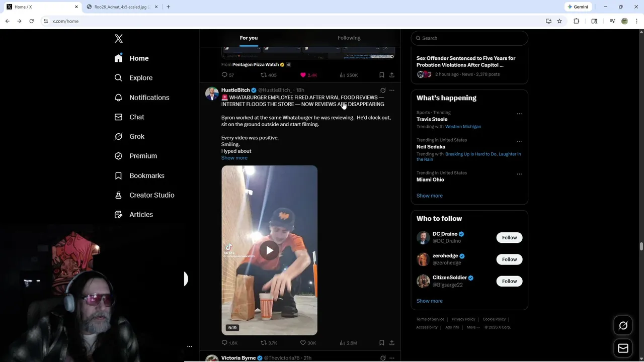This screenshot has height=362, width=644.
Task: Share the Pentagon Pizza Watch post
Action: pyautogui.click(x=392, y=75)
